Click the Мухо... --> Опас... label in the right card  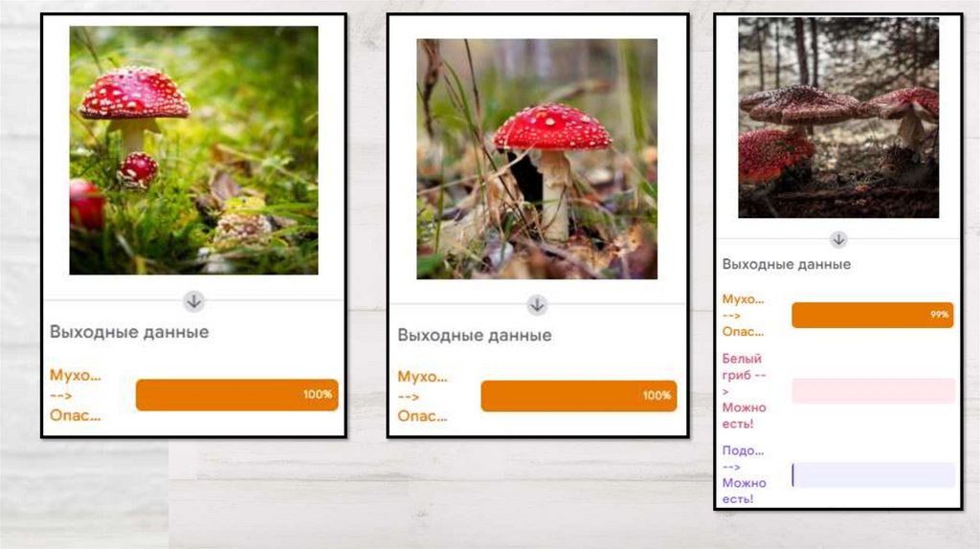click(743, 316)
